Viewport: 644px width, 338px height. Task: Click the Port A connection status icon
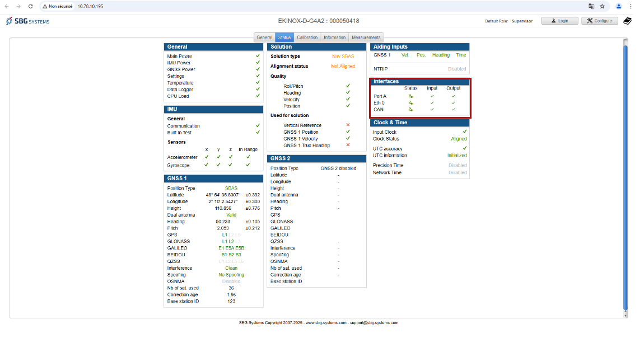(410, 96)
